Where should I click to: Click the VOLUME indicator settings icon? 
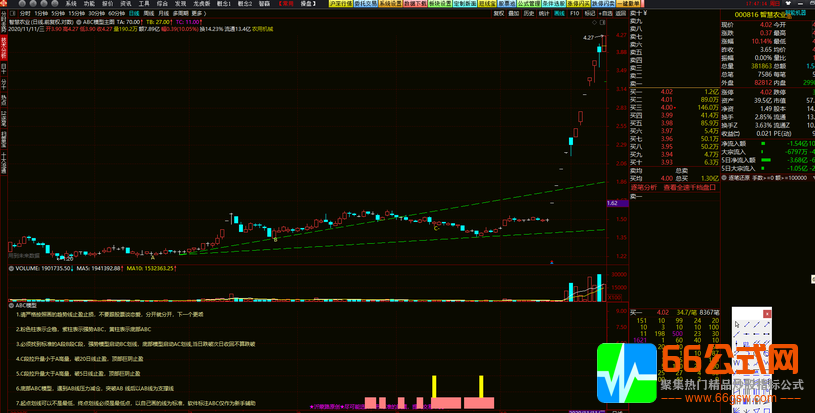pyautogui.click(x=10, y=268)
